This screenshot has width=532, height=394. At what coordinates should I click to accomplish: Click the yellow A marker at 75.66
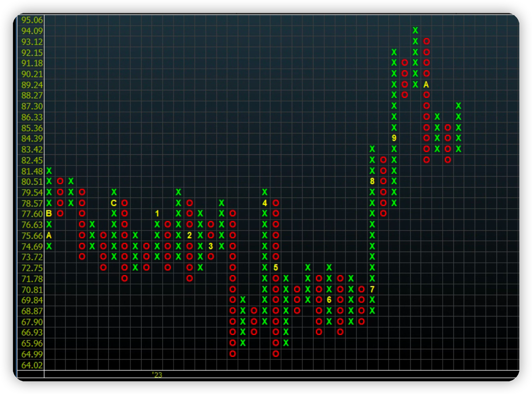point(49,235)
